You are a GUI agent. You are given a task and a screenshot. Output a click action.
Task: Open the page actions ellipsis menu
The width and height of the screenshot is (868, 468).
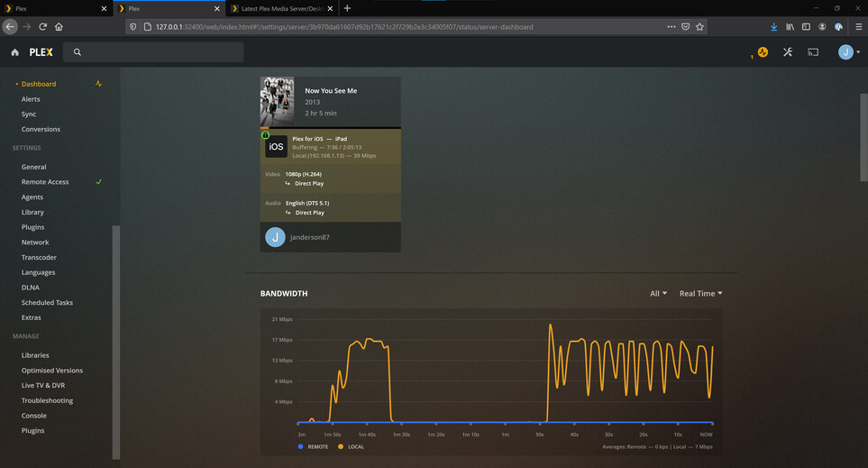tap(671, 26)
